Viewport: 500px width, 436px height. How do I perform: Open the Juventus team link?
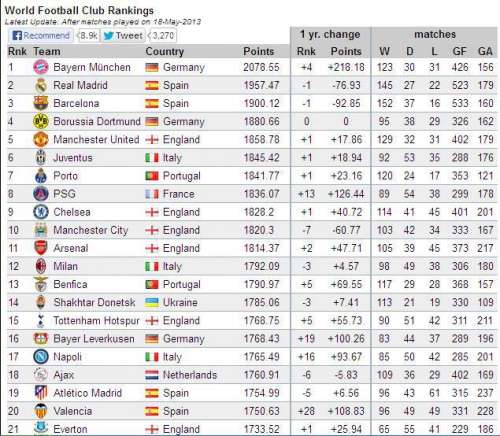73,158
